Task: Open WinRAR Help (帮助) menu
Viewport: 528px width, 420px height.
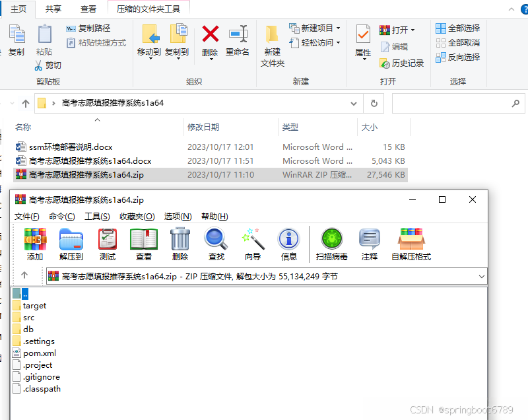Action: (x=214, y=216)
